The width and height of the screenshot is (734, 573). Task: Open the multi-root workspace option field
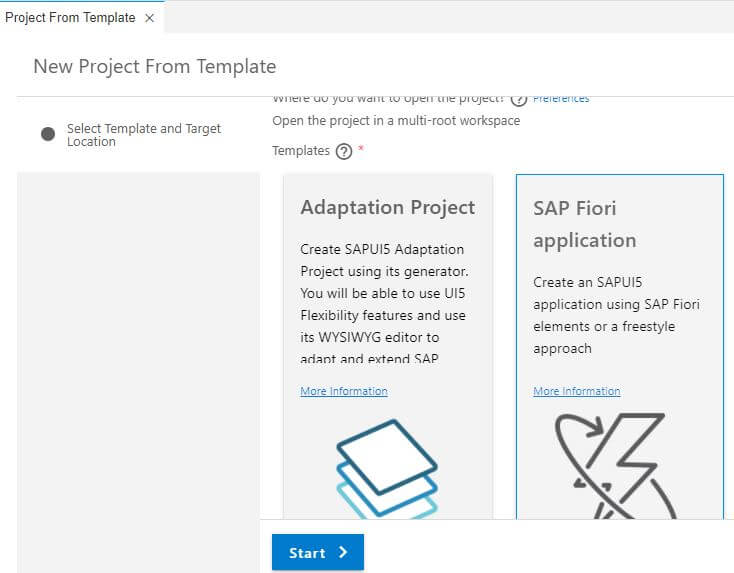[396, 121]
